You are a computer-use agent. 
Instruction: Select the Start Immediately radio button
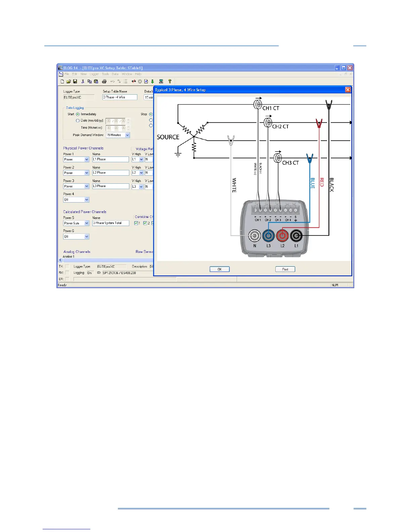78,114
